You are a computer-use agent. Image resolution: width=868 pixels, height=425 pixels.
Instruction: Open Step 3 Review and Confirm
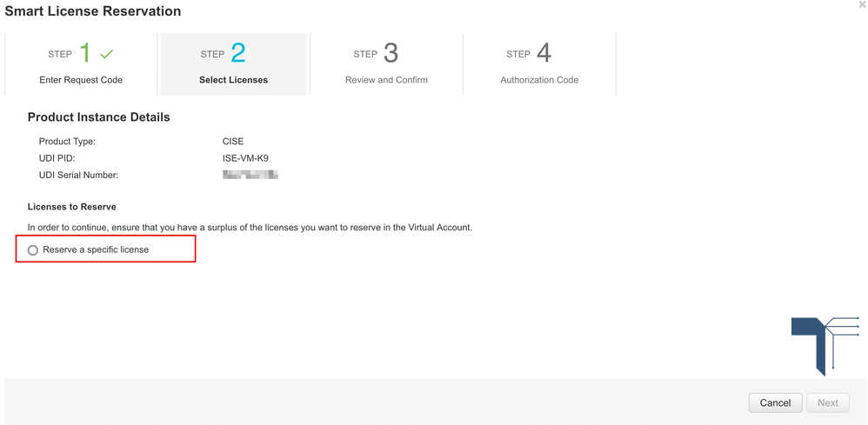386,64
